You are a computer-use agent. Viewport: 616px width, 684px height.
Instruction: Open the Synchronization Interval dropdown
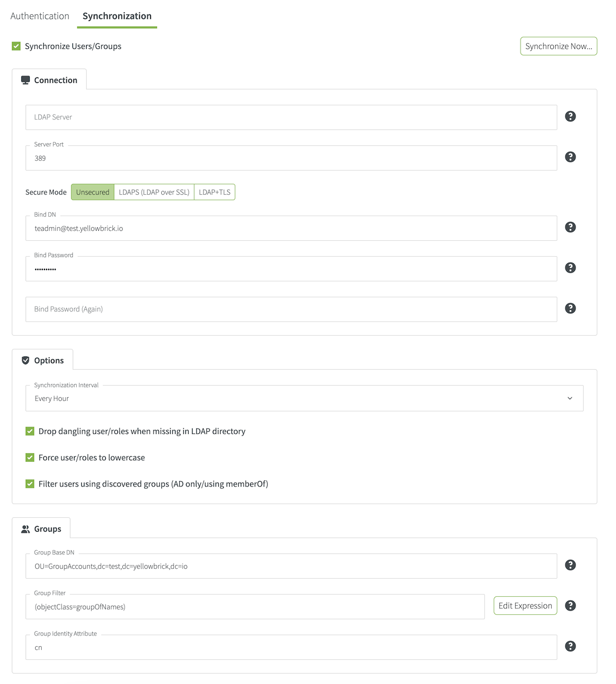(304, 398)
